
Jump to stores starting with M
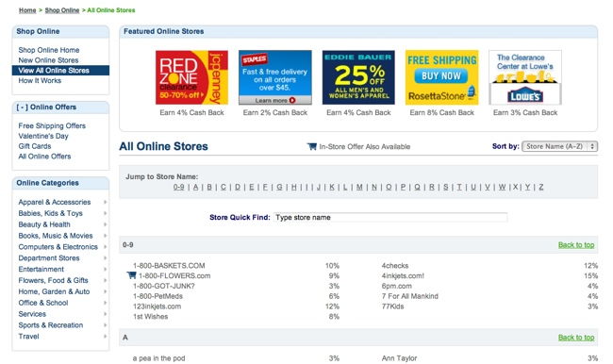(359, 187)
